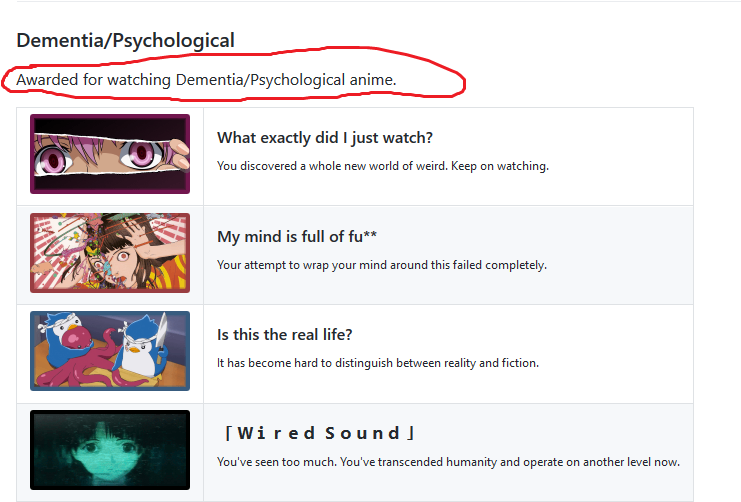Click the blue penguins badge image

pos(110,351)
